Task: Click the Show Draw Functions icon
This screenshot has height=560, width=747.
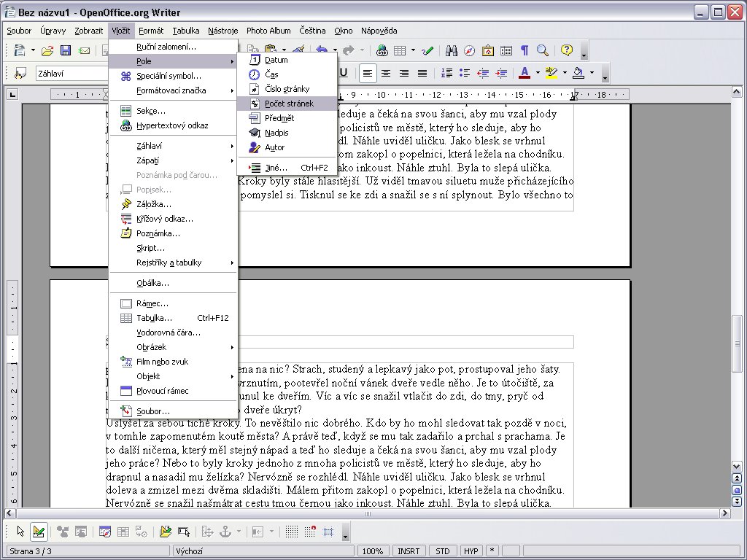Action: point(427,50)
